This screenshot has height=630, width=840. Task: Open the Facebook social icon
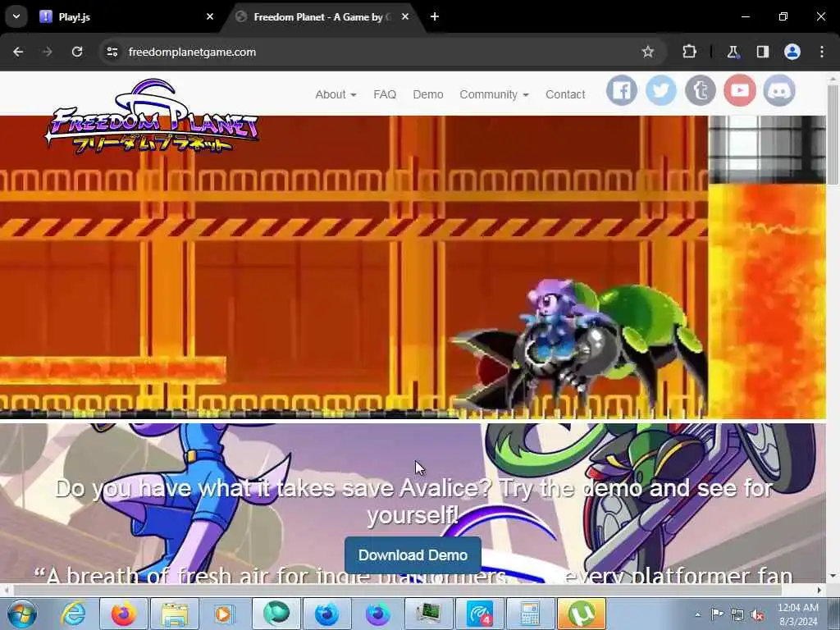(x=622, y=90)
